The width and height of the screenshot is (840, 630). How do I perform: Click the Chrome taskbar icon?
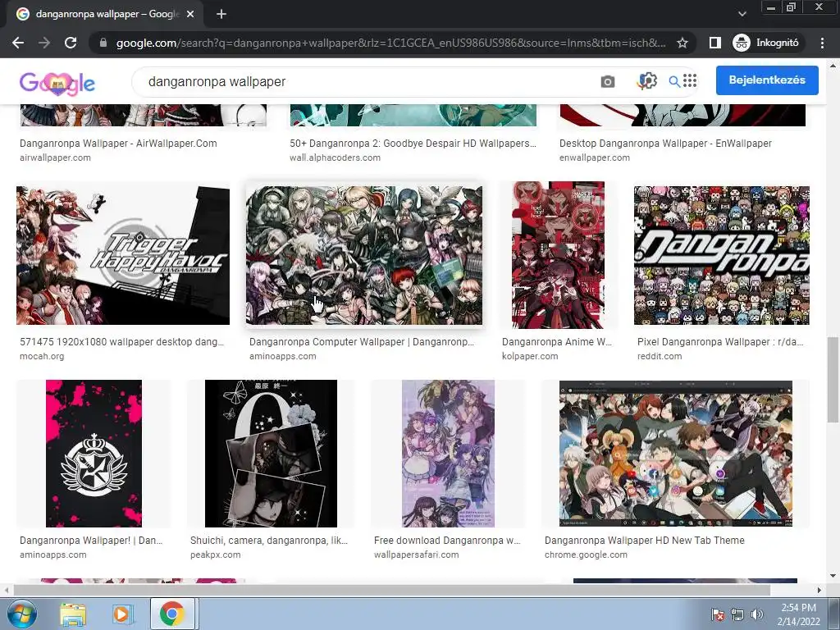click(x=171, y=614)
